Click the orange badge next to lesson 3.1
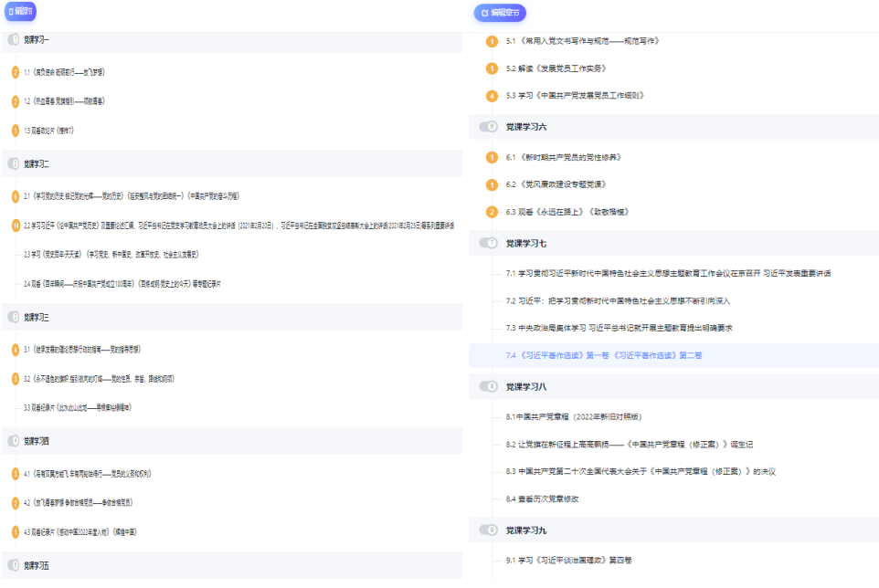The height and width of the screenshot is (588, 879). click(16, 349)
